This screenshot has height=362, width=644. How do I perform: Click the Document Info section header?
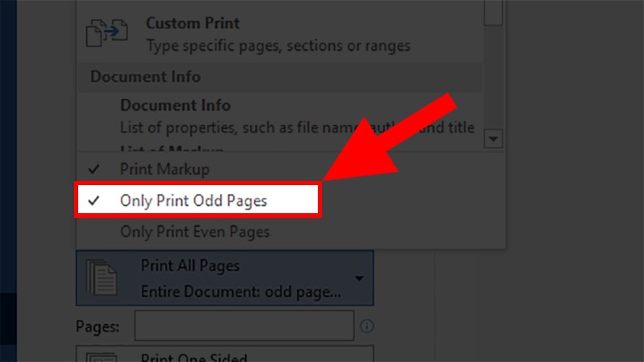(x=146, y=77)
